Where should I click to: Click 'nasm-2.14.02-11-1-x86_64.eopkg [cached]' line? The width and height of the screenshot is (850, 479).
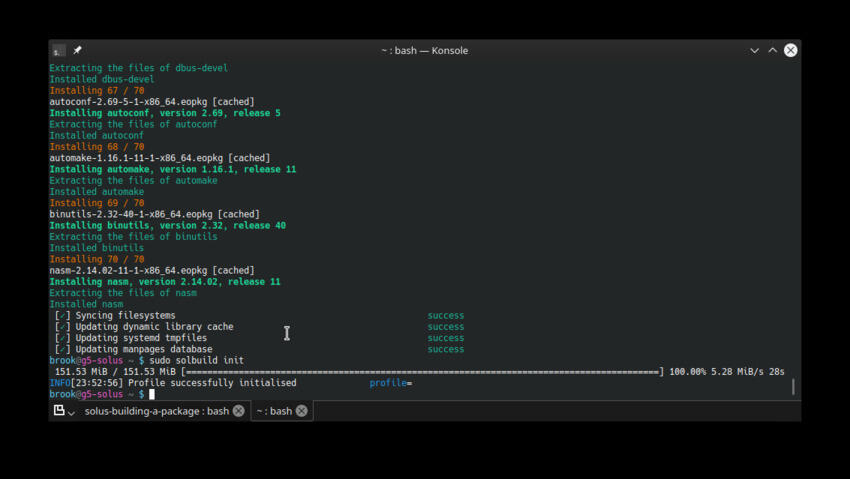[152, 270]
